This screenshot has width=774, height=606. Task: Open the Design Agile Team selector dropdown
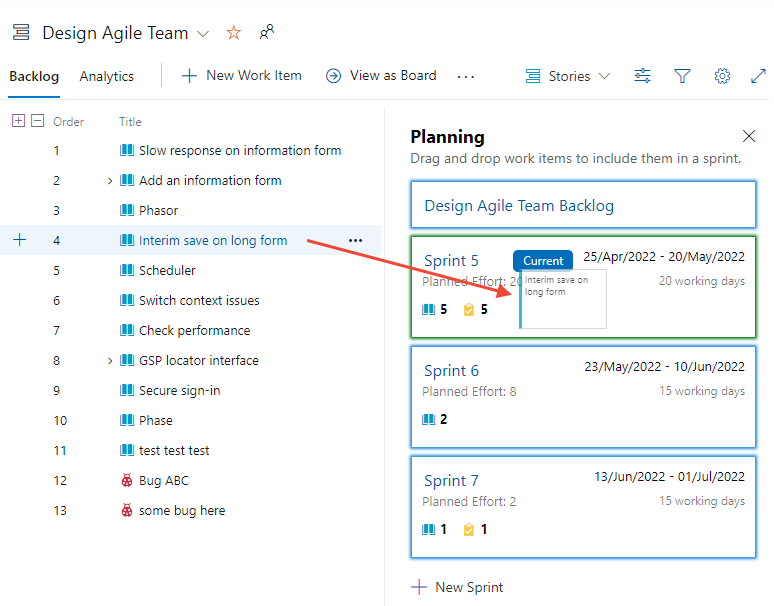[203, 34]
